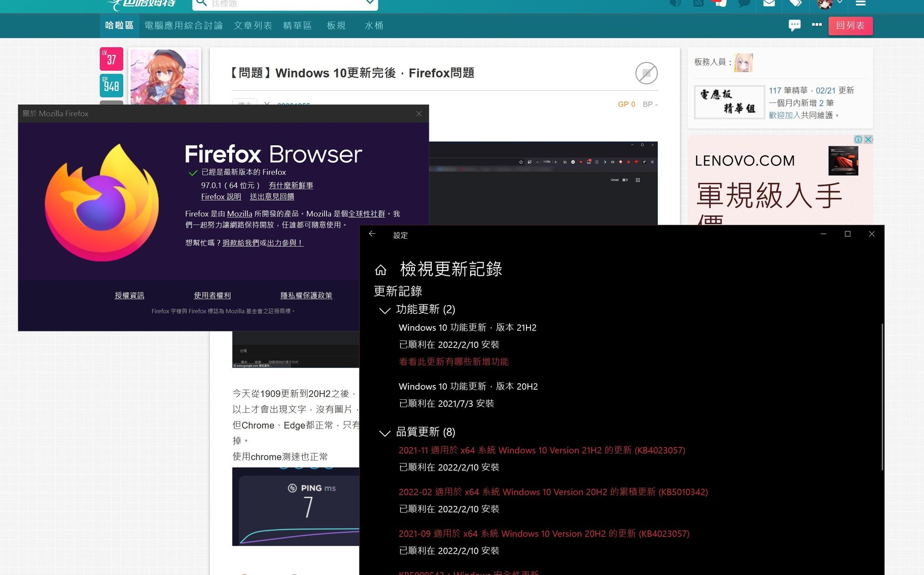Open the hamburger menu at top right
The height and width of the screenshot is (575, 924).
[x=860, y=4]
